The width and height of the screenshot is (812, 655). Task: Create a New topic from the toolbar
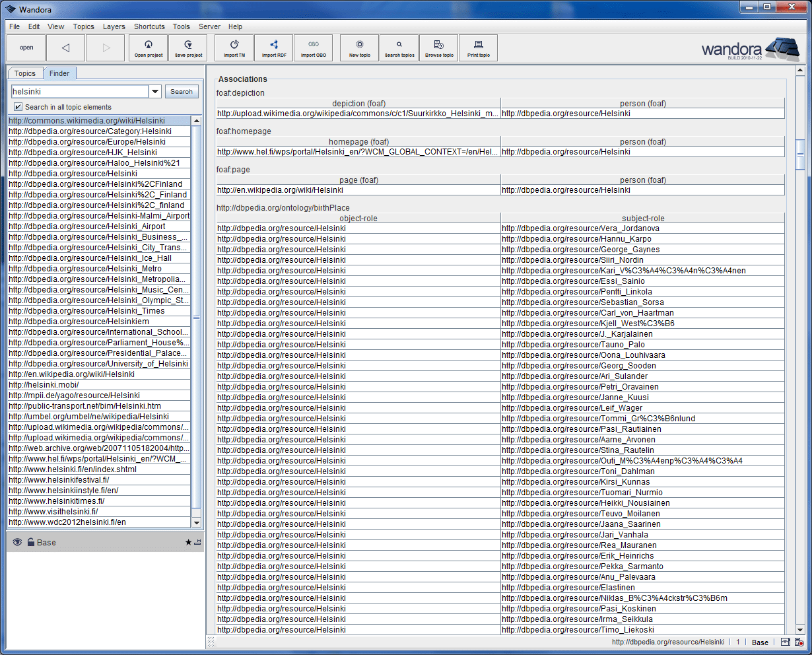coord(359,48)
